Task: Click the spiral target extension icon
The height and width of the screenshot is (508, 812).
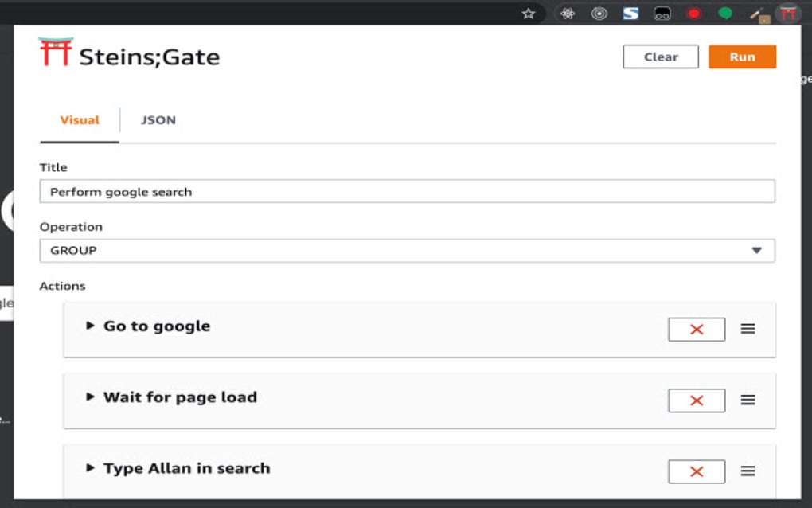Action: point(599,13)
